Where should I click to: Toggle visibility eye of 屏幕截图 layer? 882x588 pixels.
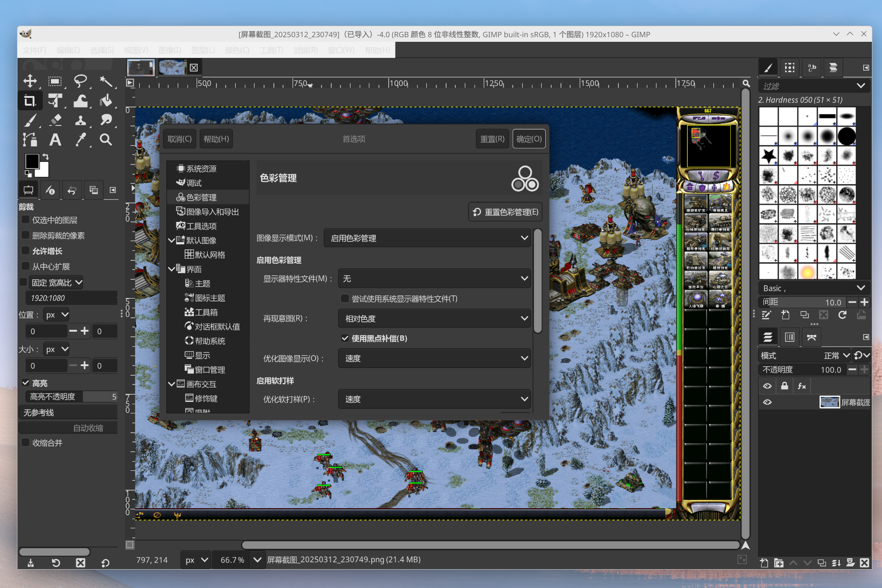767,402
